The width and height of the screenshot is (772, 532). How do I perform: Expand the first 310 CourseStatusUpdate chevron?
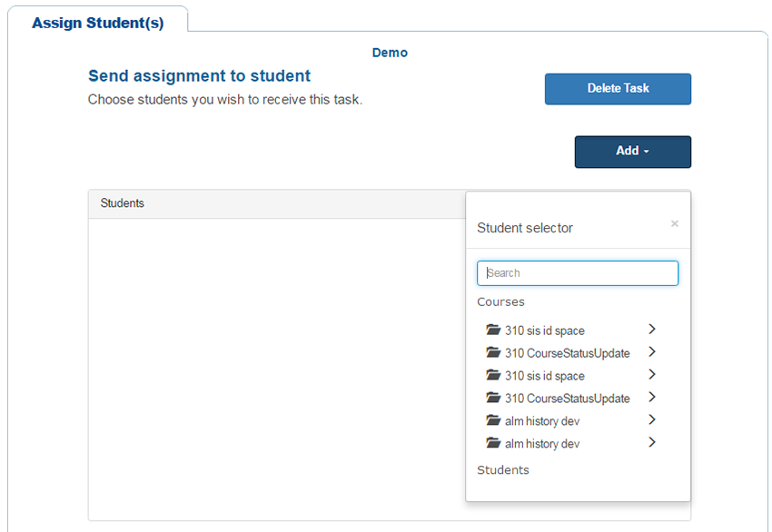652,352
